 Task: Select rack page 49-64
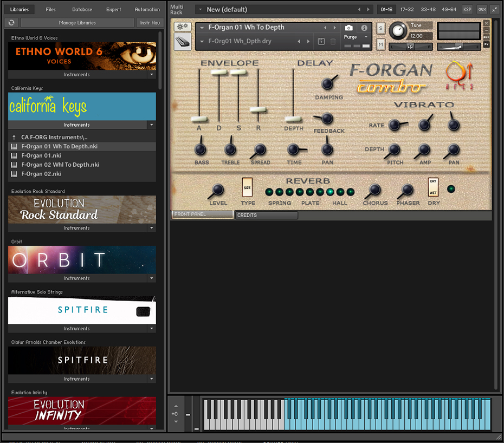449,10
